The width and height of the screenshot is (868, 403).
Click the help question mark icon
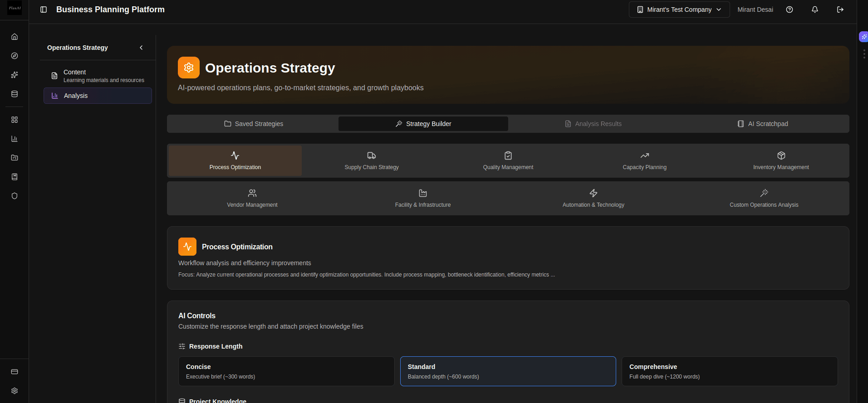point(790,10)
